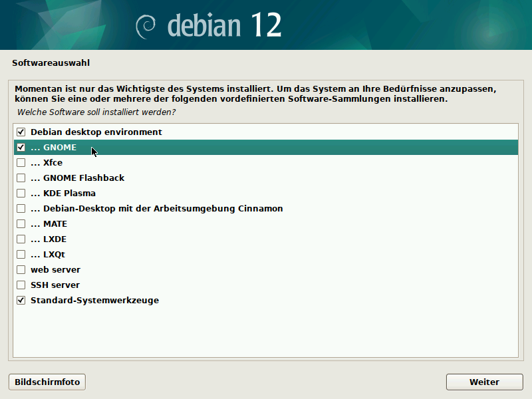
Task: Enable the MATE desktop checkbox
Action: tap(21, 223)
